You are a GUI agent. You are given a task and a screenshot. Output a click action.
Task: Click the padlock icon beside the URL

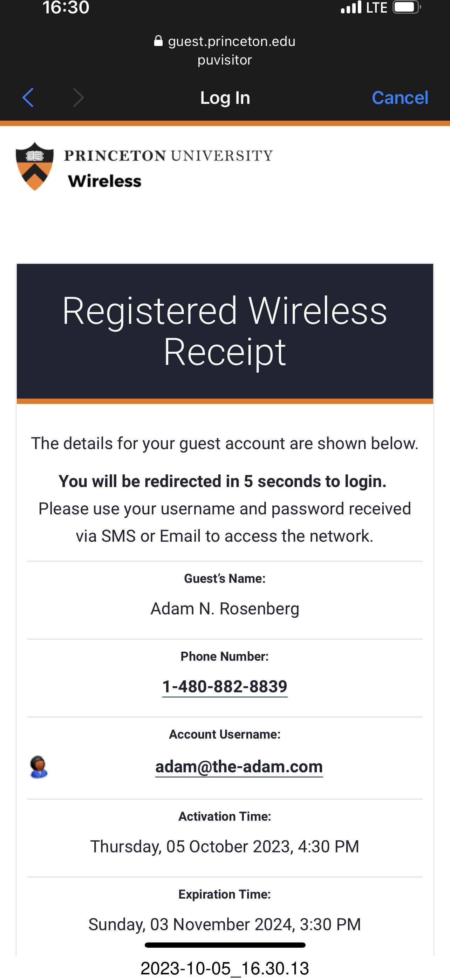158,41
